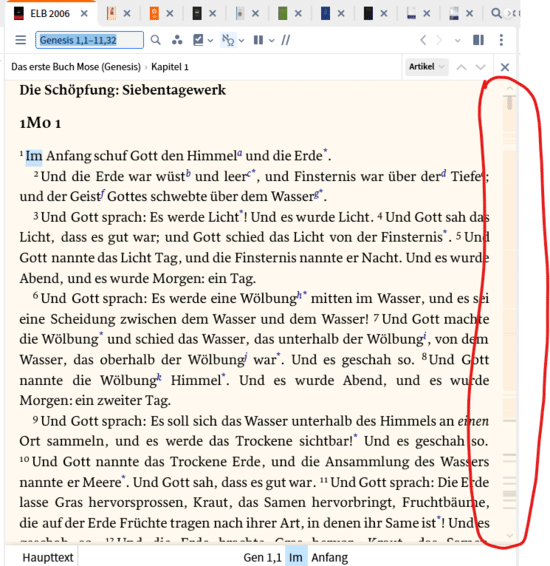The width and height of the screenshot is (550, 566).
Task: Open footnote a after Himmel
Action: click(x=240, y=153)
